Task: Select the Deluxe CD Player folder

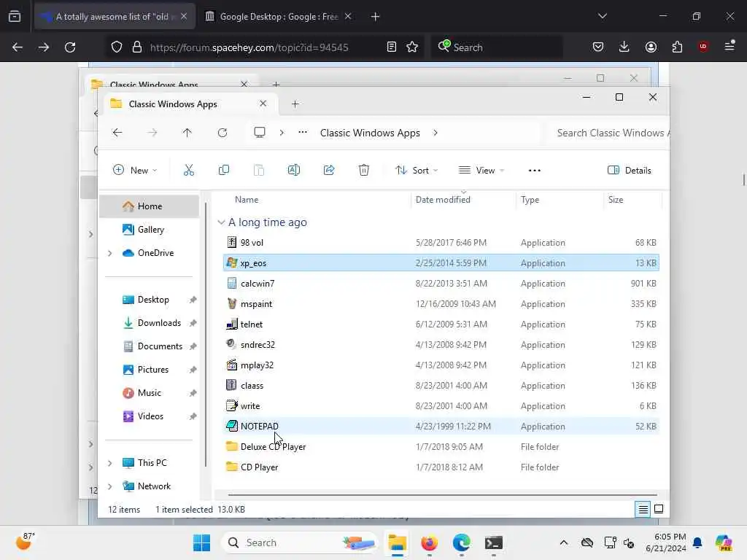Action: 441,447
